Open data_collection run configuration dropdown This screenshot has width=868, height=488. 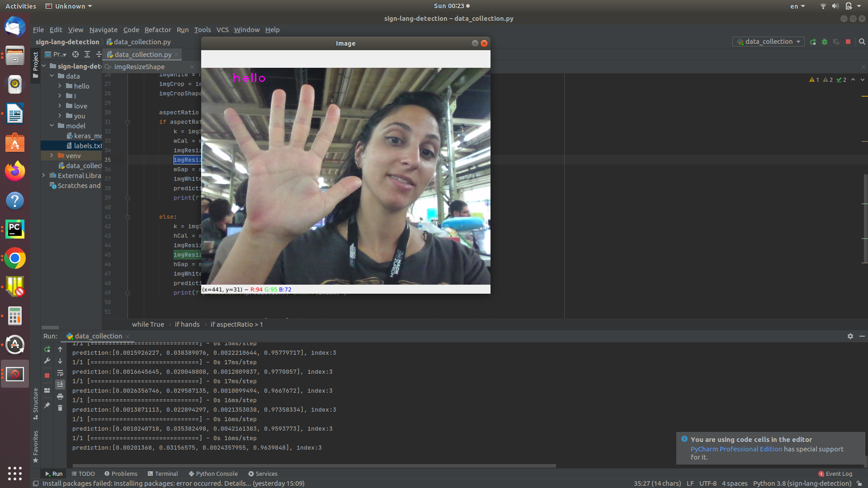click(x=768, y=42)
